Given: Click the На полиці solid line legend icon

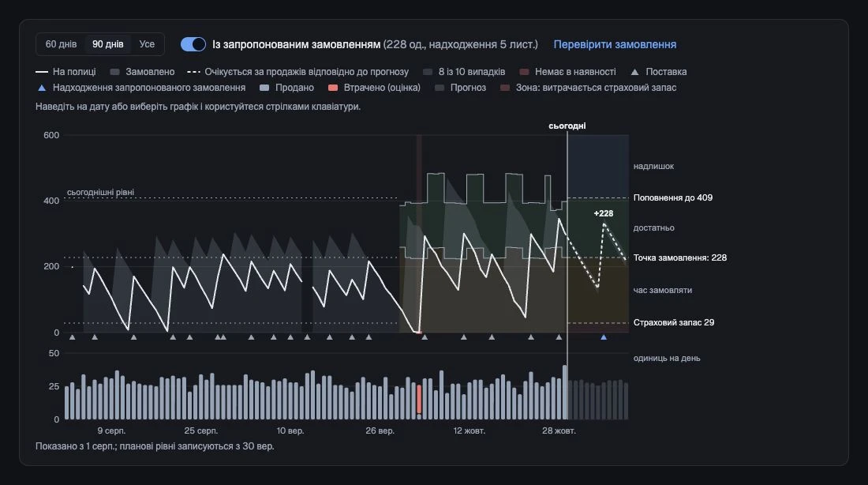Looking at the screenshot, I should pos(42,72).
